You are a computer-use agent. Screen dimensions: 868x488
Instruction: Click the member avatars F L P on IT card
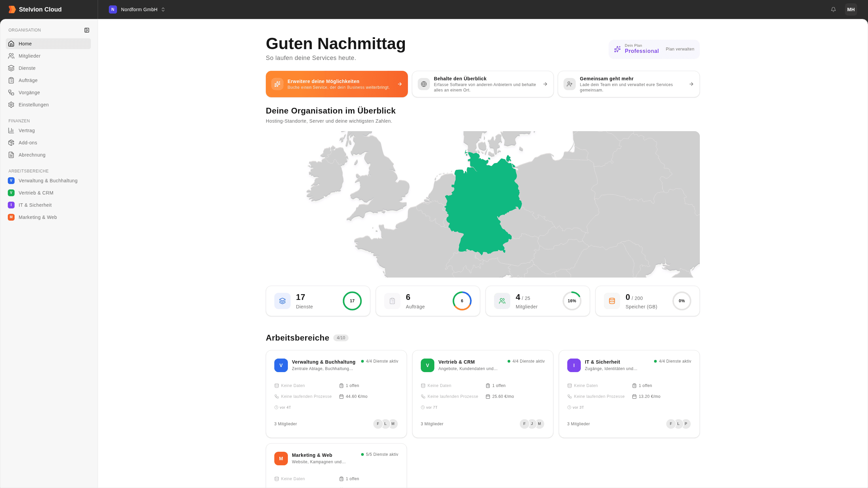click(x=678, y=424)
